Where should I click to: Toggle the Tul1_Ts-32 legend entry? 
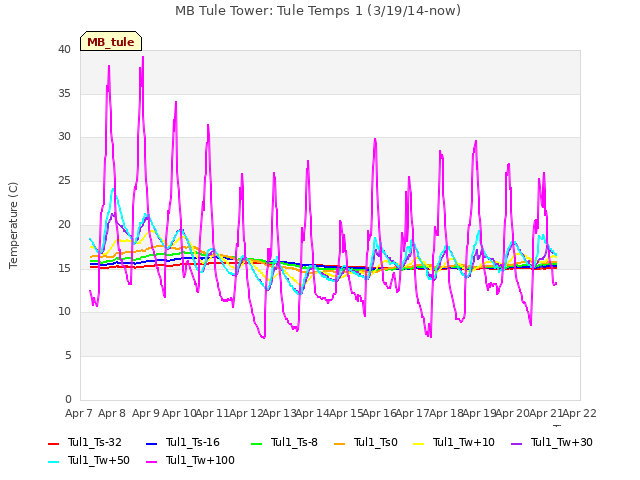(85, 442)
